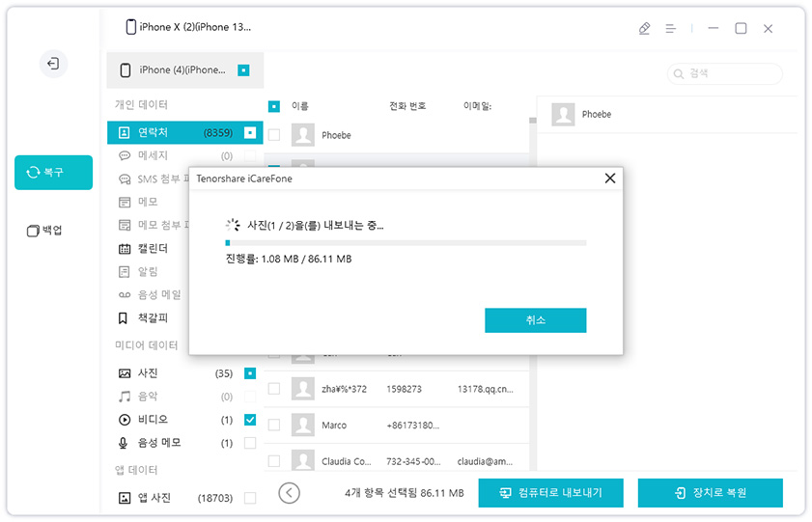
Task: Click email claudia@am...
Action: click(485, 461)
